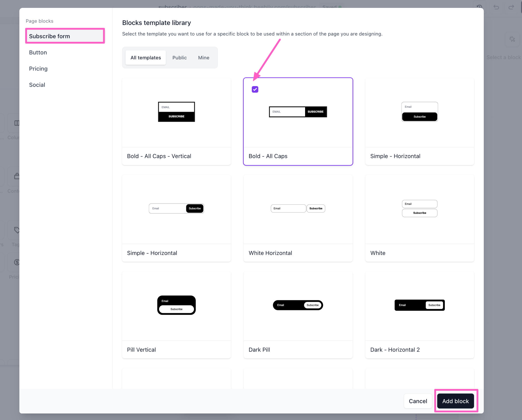This screenshot has width=522, height=420.
Task: Click the undo arrow icon
Action: coord(496,7)
